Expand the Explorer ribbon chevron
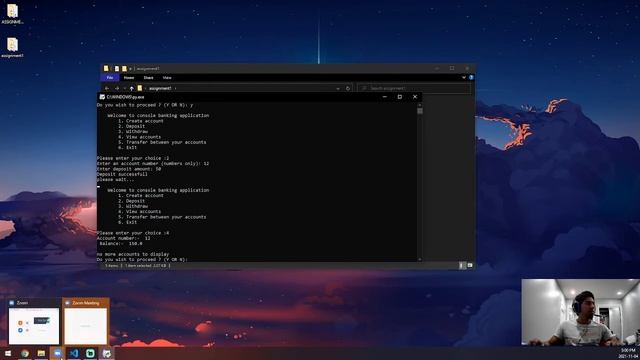 point(464,78)
